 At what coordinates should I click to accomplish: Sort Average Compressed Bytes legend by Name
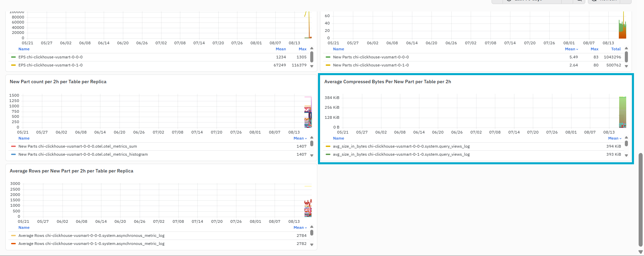point(338,138)
